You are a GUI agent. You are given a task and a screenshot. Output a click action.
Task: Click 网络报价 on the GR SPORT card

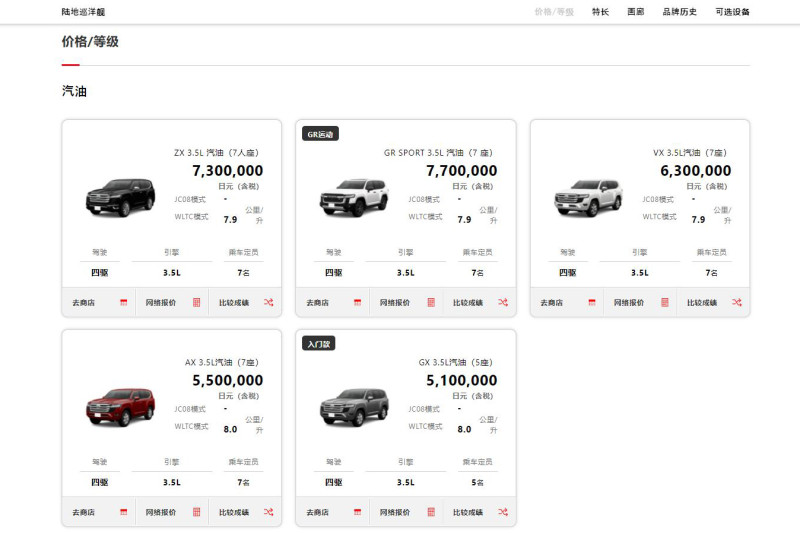coord(395,302)
